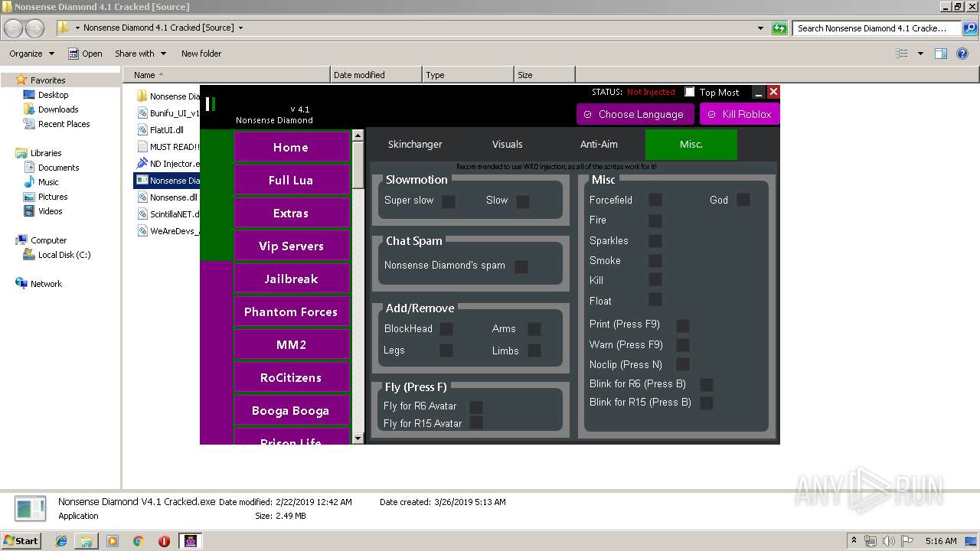Select the MUST READ text file

click(168, 146)
